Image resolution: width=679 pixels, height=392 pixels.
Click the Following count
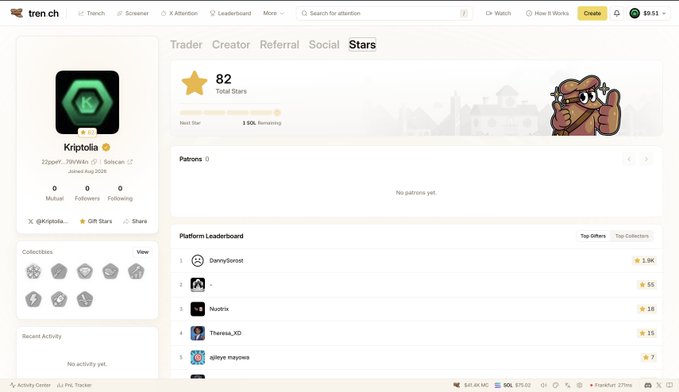pyautogui.click(x=120, y=193)
